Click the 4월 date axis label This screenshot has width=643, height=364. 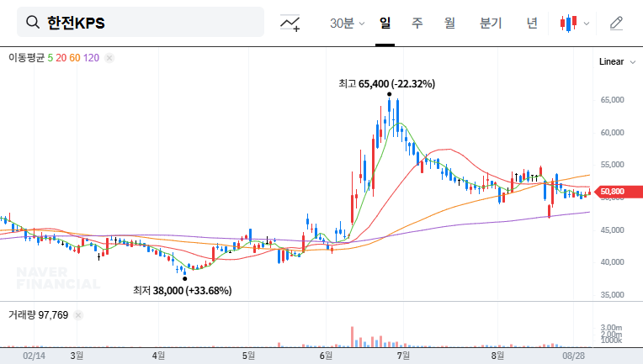(x=158, y=356)
